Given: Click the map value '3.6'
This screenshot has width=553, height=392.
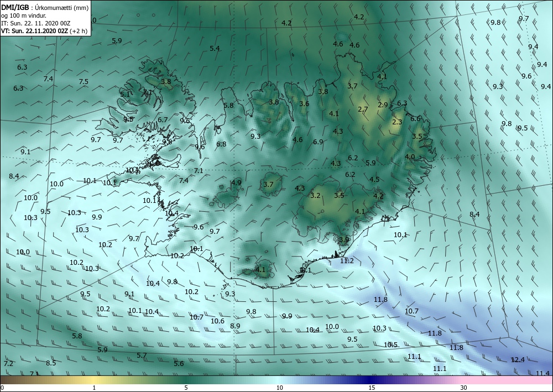Looking at the screenshot, I should pos(304,103).
